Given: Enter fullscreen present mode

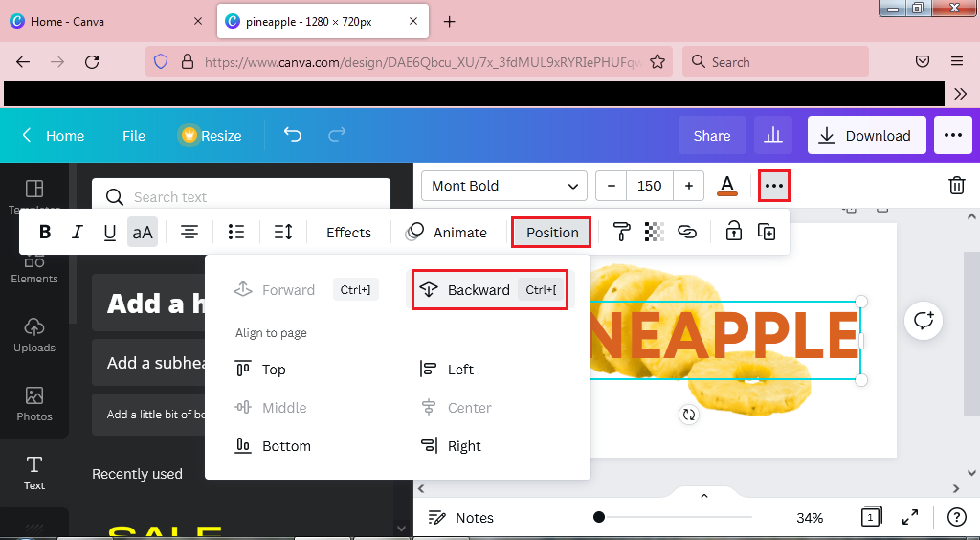Looking at the screenshot, I should 910,517.
